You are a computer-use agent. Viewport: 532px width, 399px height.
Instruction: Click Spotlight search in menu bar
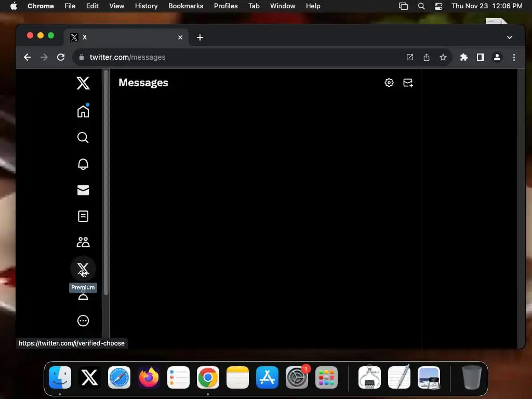pos(421,6)
